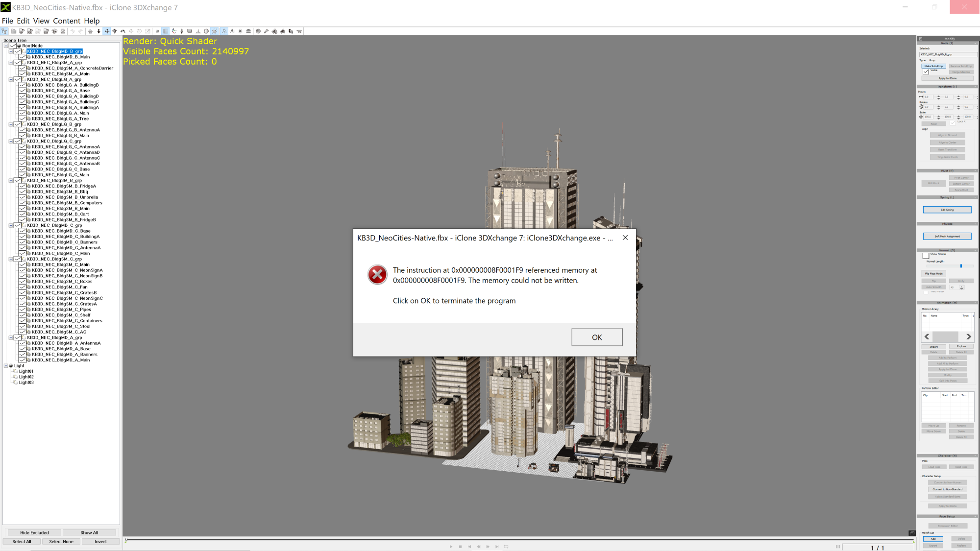This screenshot has width=980, height=551.
Task: Click the Select None button
Action: pos(61,542)
